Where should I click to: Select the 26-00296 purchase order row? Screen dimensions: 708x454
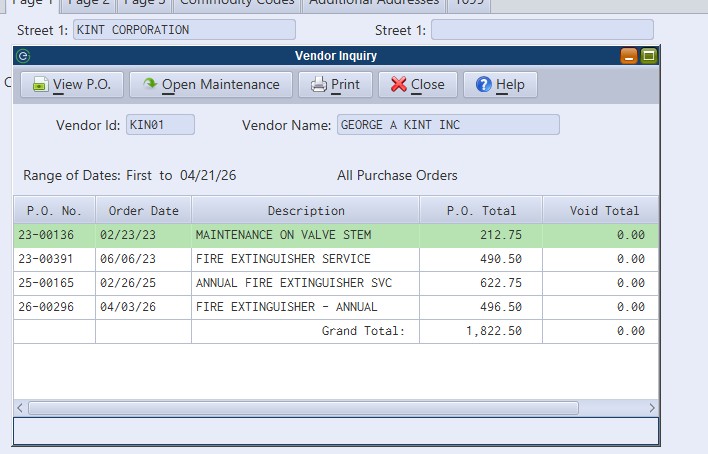[x=336, y=307]
